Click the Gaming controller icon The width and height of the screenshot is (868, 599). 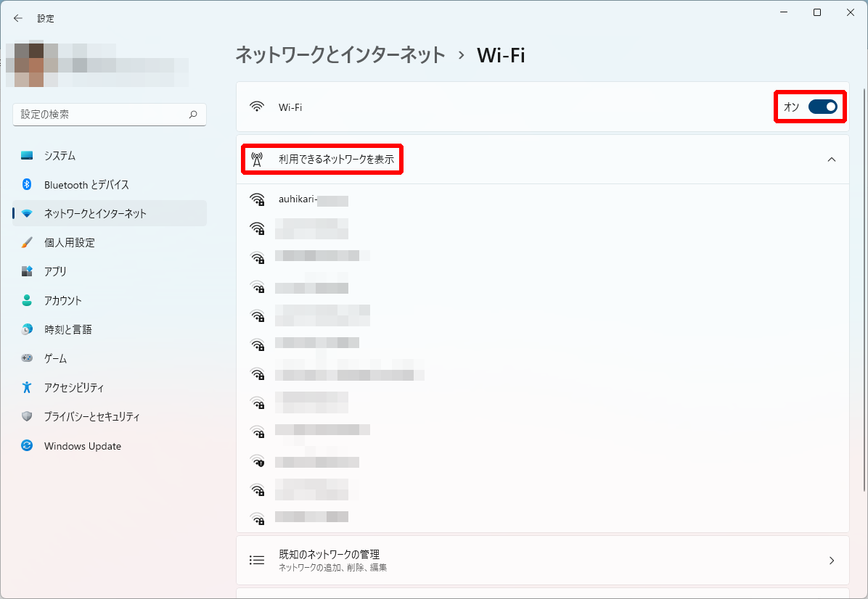coord(27,358)
